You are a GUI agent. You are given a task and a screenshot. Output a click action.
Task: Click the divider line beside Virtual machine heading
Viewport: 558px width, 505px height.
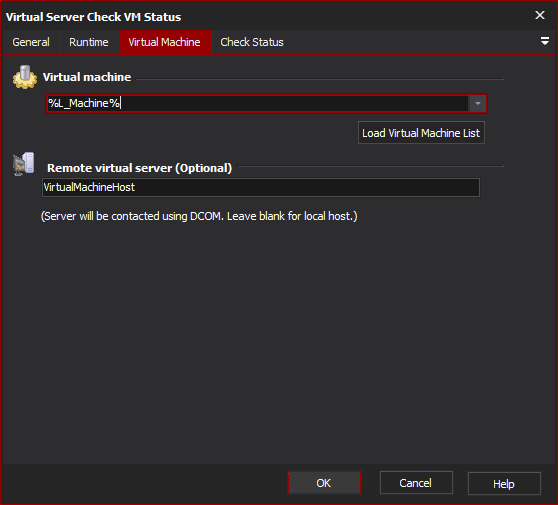pyautogui.click(x=320, y=79)
